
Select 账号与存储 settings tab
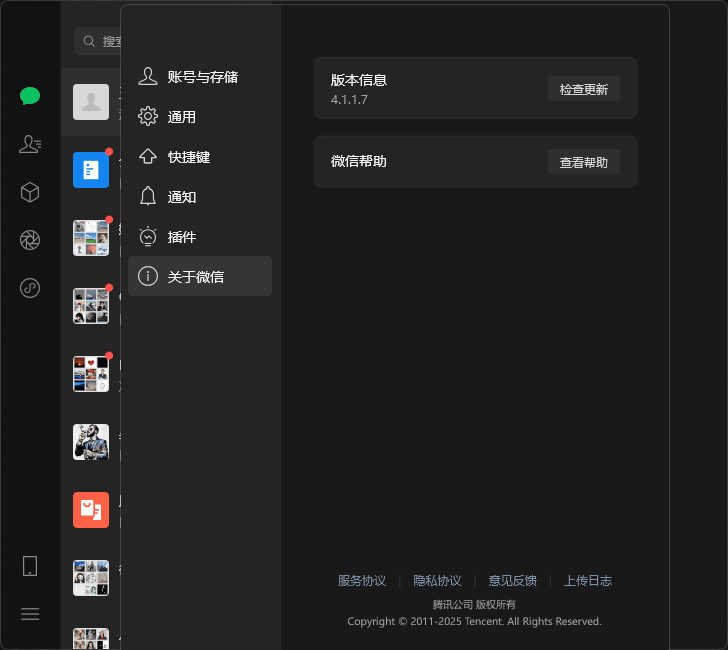coord(200,77)
